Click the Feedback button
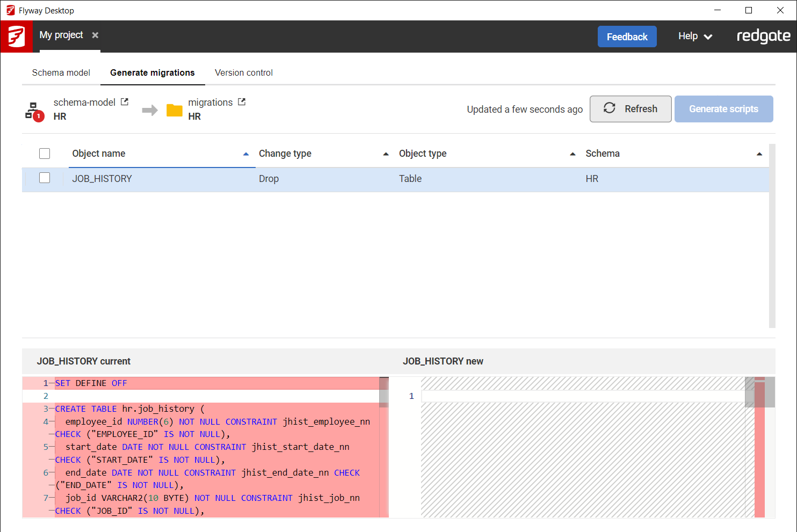The width and height of the screenshot is (797, 532). [x=627, y=37]
